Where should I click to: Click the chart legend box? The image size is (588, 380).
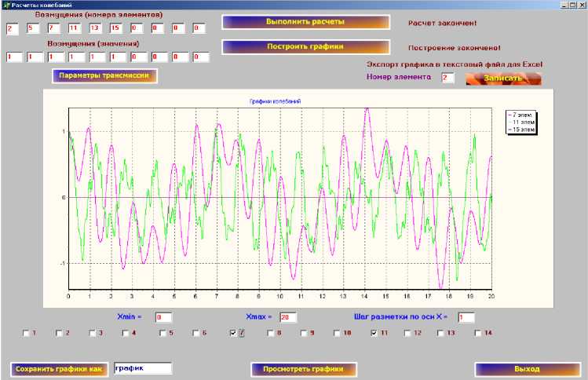tap(521, 122)
